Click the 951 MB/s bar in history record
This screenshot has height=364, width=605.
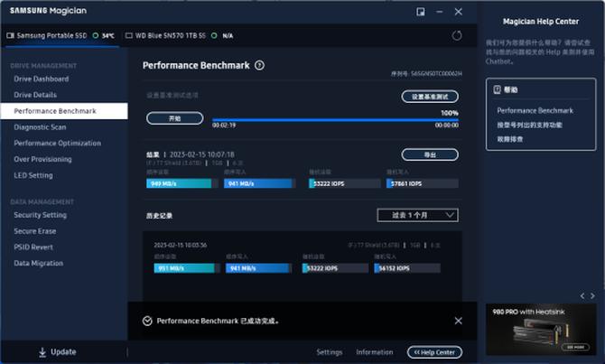coord(186,268)
